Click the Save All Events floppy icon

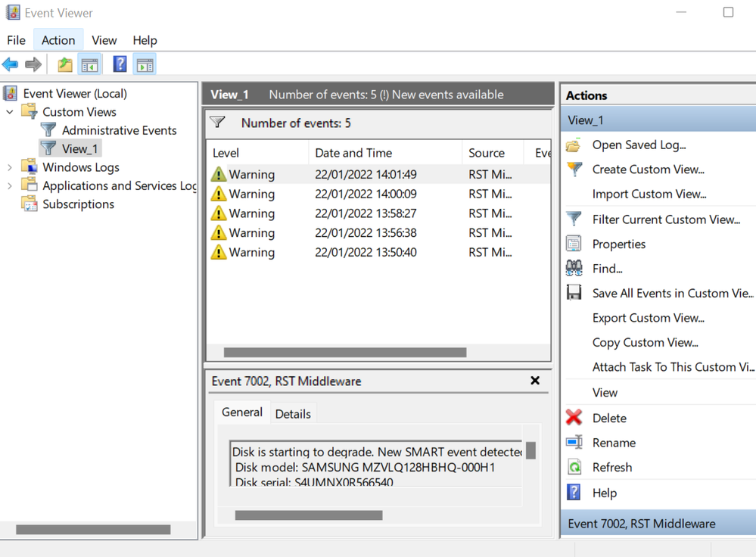[574, 293]
